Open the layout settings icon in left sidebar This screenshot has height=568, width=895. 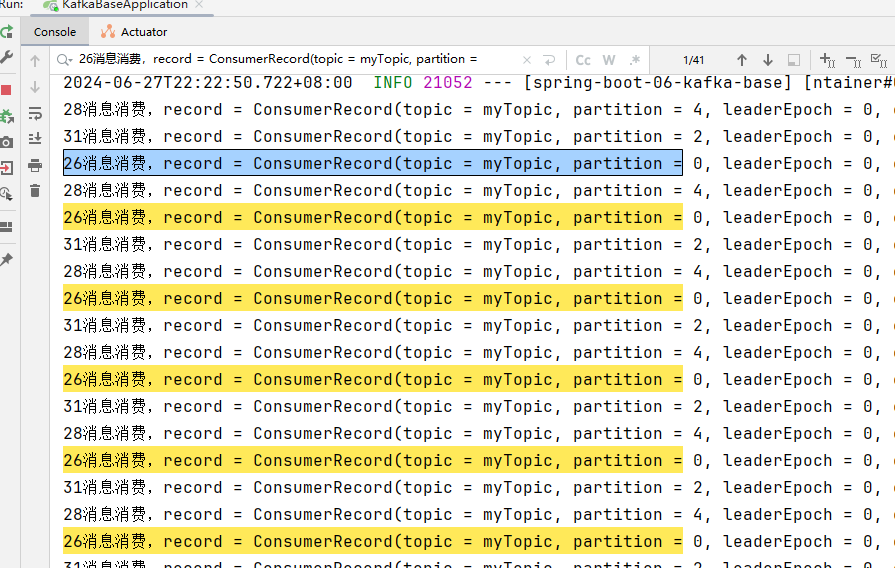point(6,227)
